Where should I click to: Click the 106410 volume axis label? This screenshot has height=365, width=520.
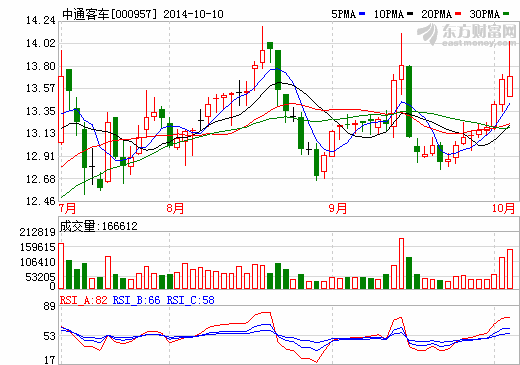tap(38, 262)
